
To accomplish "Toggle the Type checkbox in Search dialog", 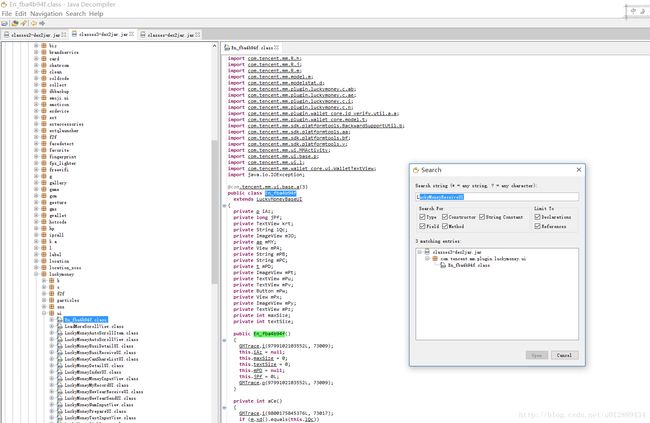I will pyautogui.click(x=422, y=217).
